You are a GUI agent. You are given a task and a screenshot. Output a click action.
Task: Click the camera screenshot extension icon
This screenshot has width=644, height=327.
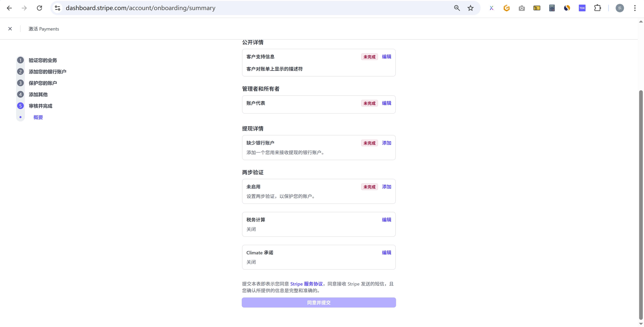click(x=522, y=8)
